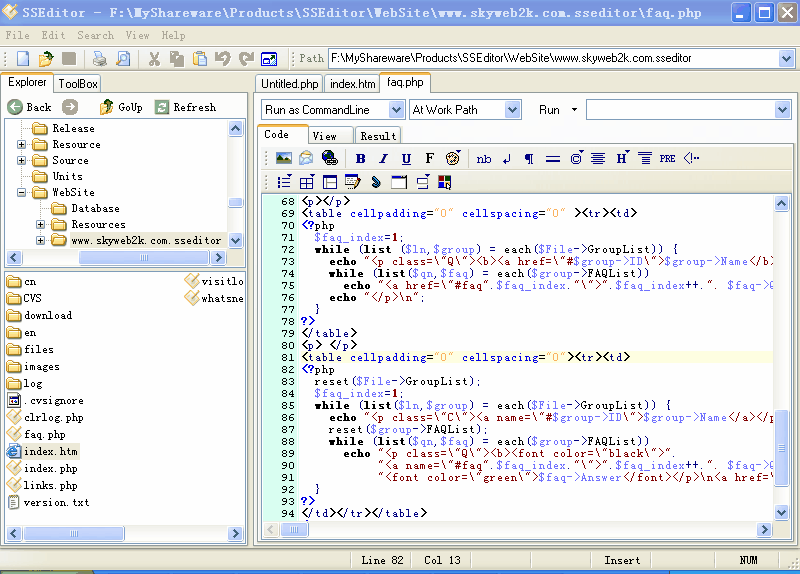Viewport: 800px width, 574px height.
Task: Click the center-align text icon
Action: (x=598, y=159)
